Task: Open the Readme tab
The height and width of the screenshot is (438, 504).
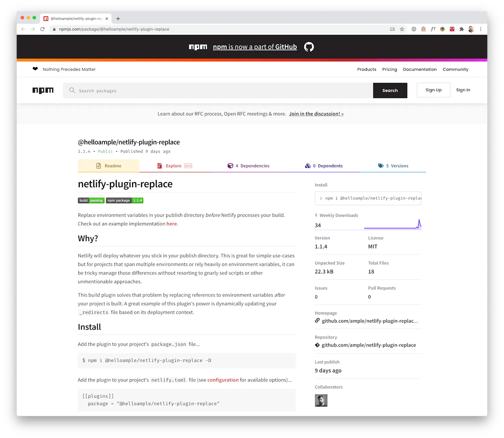Action: (x=109, y=166)
